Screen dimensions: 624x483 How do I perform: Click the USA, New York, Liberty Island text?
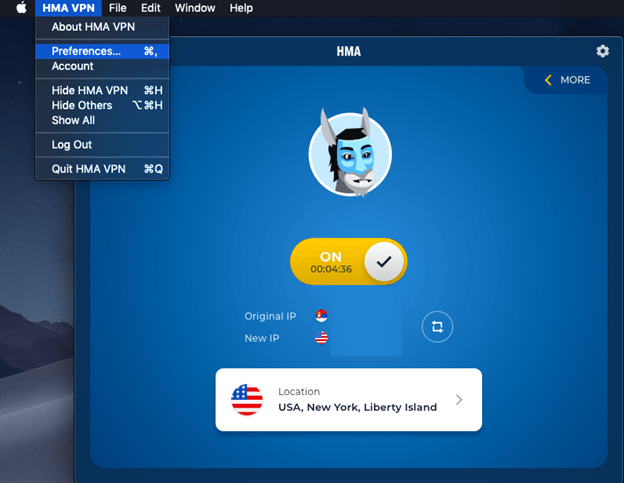tap(357, 407)
